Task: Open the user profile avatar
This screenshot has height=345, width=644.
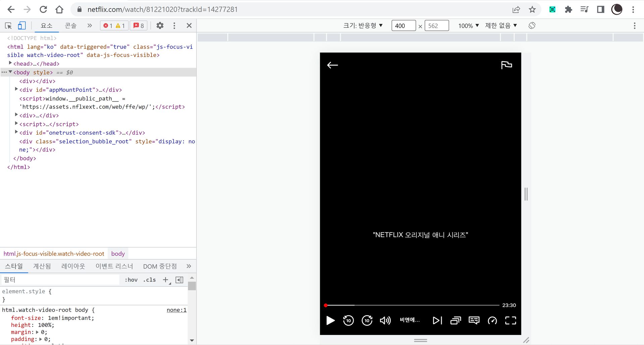Action: coord(617,9)
